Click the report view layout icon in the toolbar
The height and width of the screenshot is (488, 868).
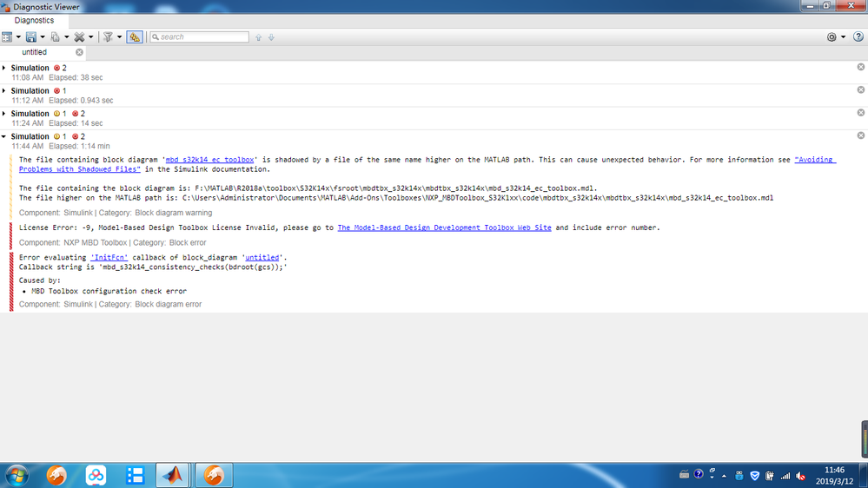click(x=7, y=37)
